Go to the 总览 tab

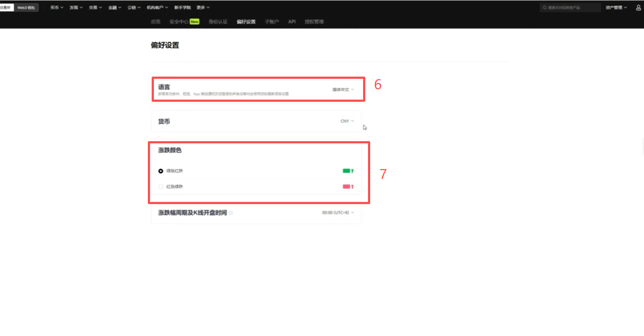pyautogui.click(x=156, y=22)
